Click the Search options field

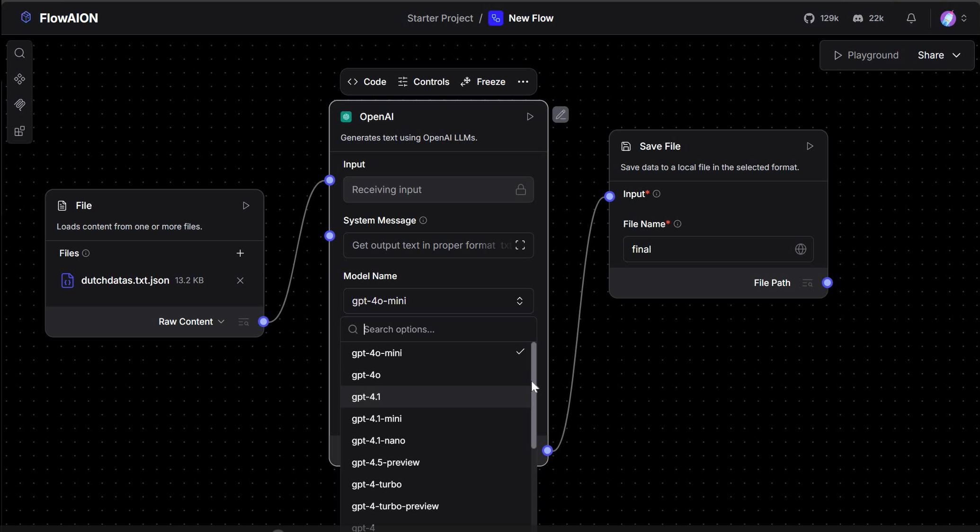pyautogui.click(x=438, y=329)
